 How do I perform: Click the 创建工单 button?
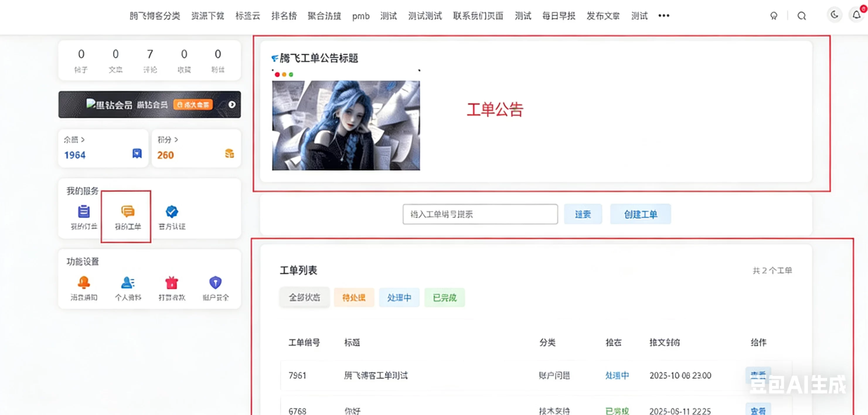coord(640,214)
